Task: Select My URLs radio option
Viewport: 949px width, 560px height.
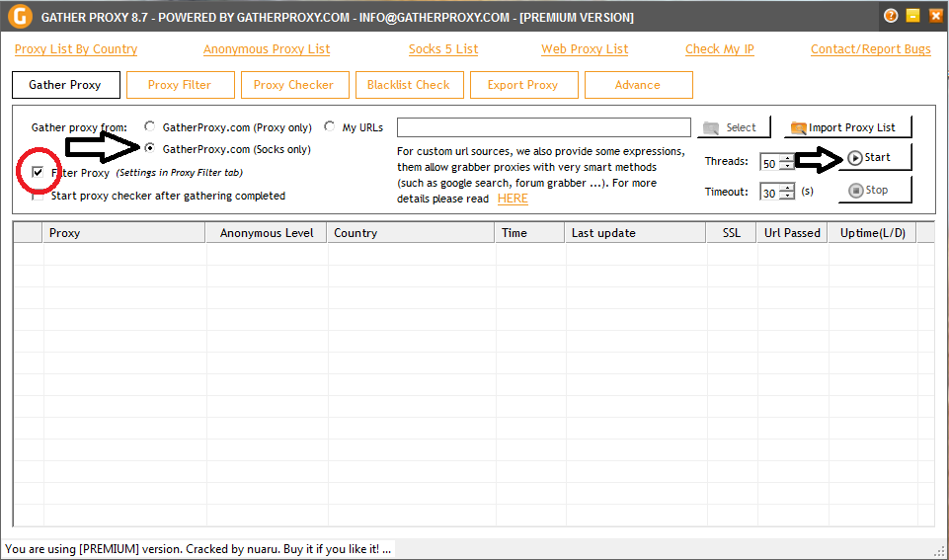Action: coord(329,126)
